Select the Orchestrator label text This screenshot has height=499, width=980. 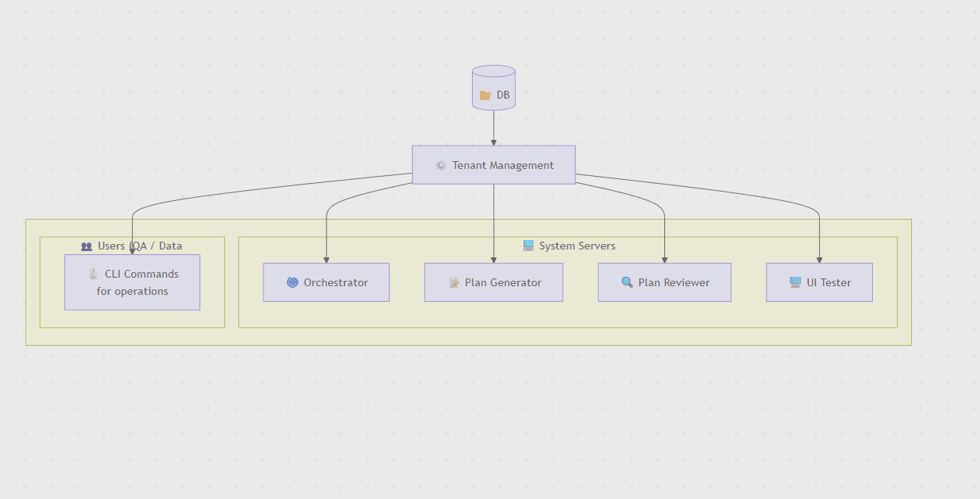[335, 282]
